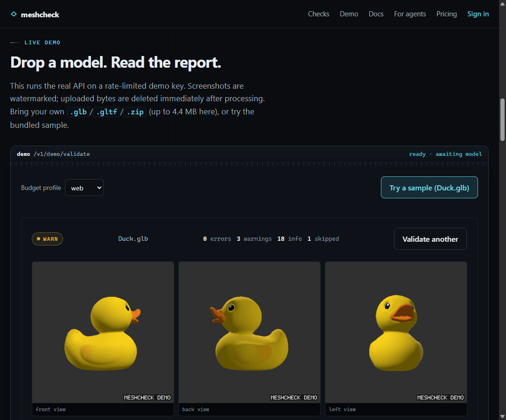Image resolution: width=506 pixels, height=420 pixels.
Task: Click the Drop a model heading
Action: tap(115, 62)
